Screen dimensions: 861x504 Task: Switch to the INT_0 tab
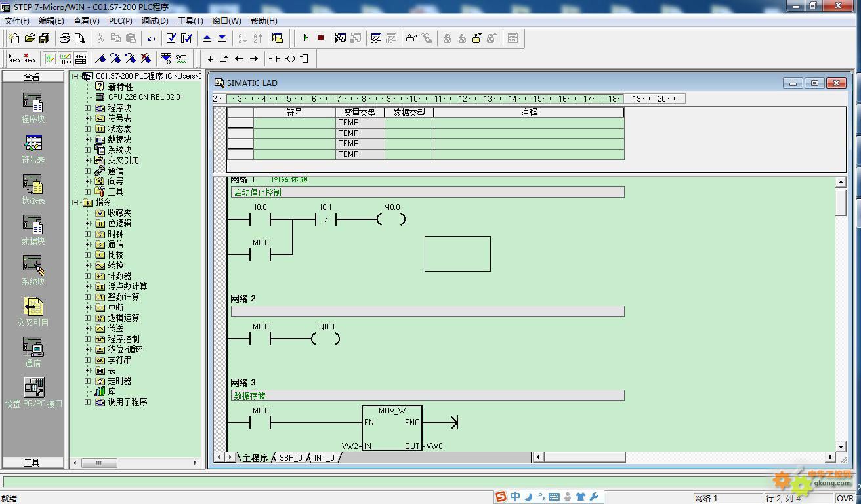pos(324,457)
